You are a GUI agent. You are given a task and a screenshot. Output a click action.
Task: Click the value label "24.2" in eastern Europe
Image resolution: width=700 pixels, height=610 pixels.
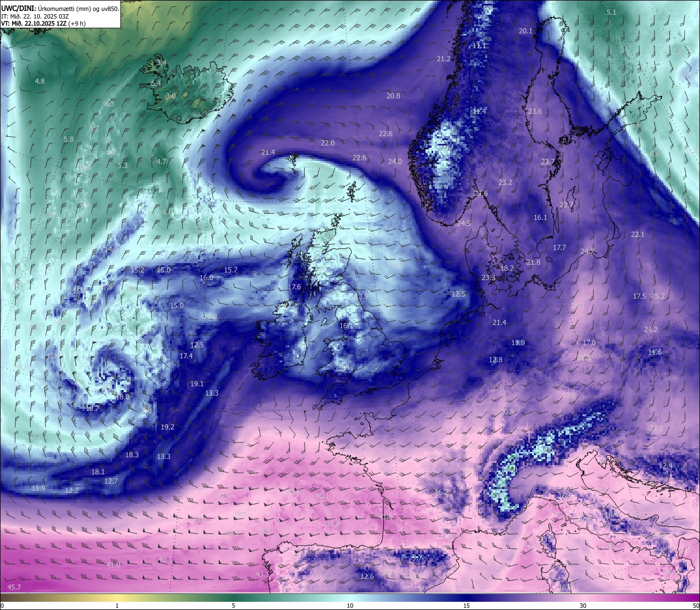click(x=651, y=329)
